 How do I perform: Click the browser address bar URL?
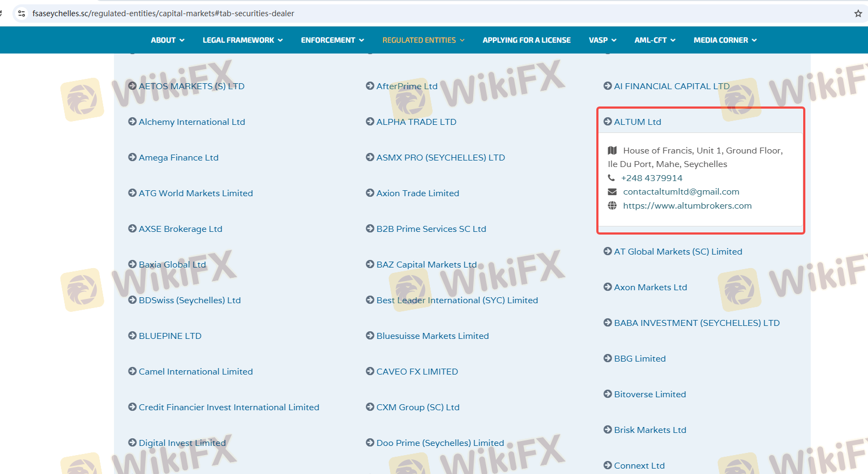pos(163,14)
